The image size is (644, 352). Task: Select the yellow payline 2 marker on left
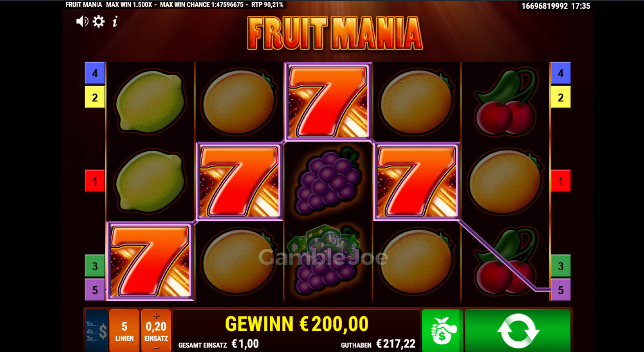click(x=95, y=97)
